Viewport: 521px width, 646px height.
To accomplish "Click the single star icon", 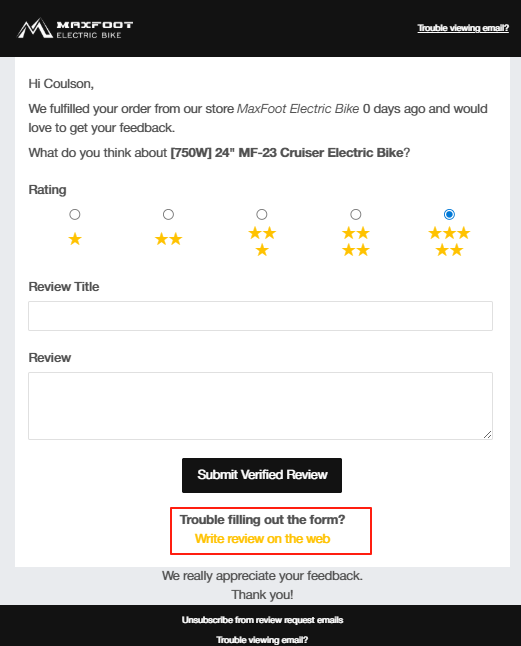I will pos(75,239).
